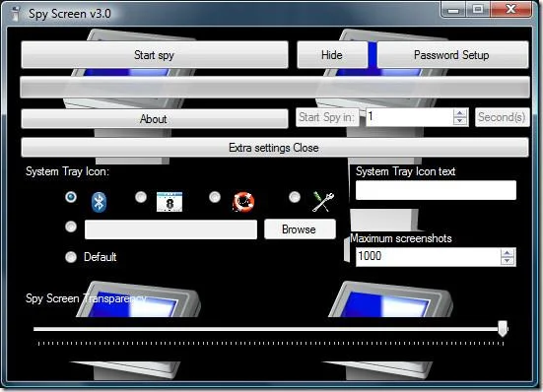Select the tools icon radio button

[x=295, y=197]
